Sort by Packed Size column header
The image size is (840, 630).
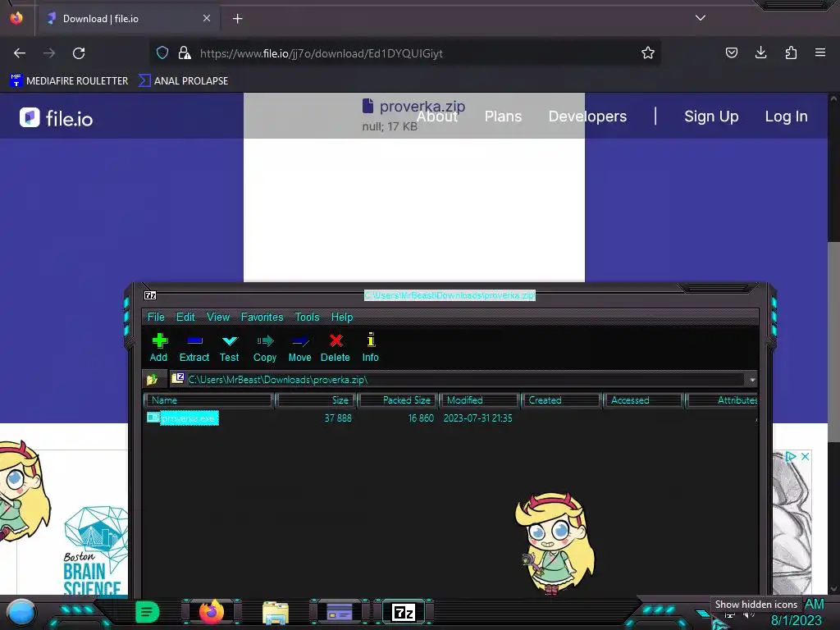point(399,400)
